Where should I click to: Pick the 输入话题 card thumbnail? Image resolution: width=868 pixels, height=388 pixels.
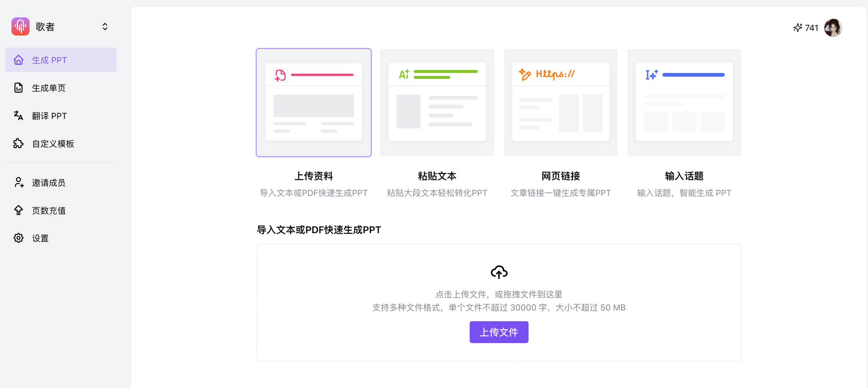[684, 102]
